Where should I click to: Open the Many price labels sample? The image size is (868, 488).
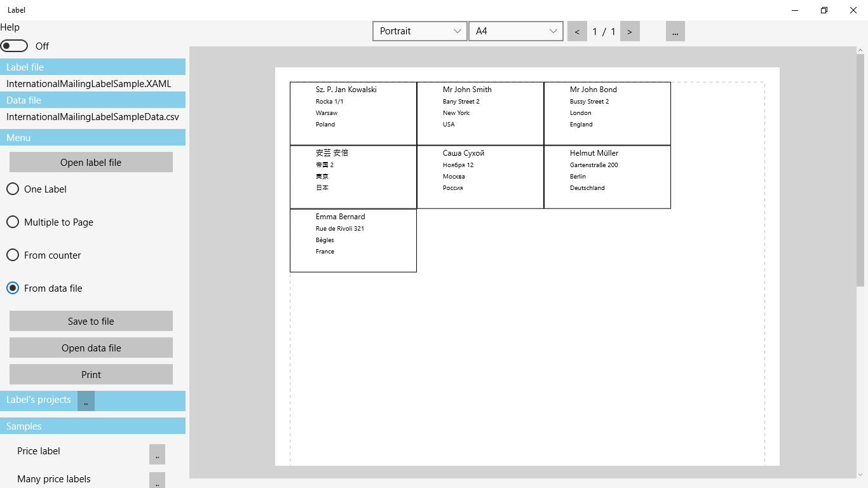157,480
